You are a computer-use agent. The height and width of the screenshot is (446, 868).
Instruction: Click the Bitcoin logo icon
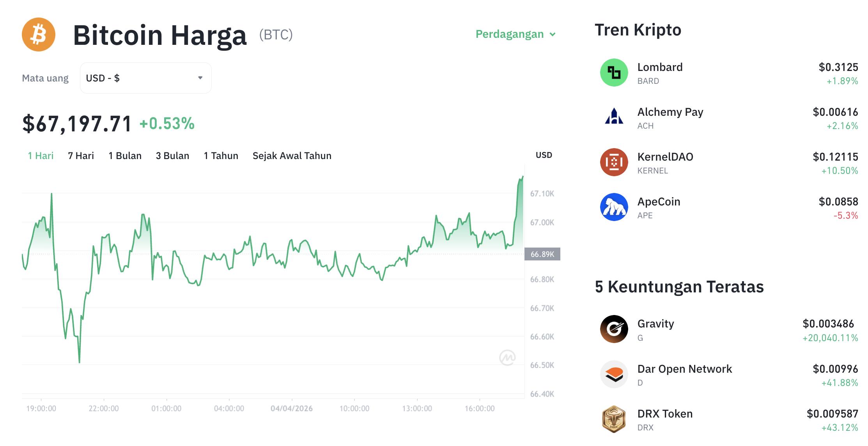[x=39, y=34]
